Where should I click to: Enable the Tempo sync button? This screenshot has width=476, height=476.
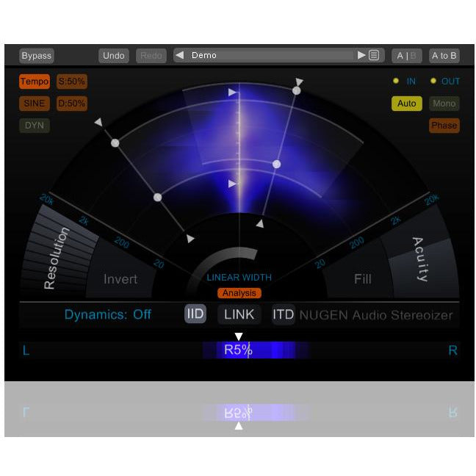[35, 82]
